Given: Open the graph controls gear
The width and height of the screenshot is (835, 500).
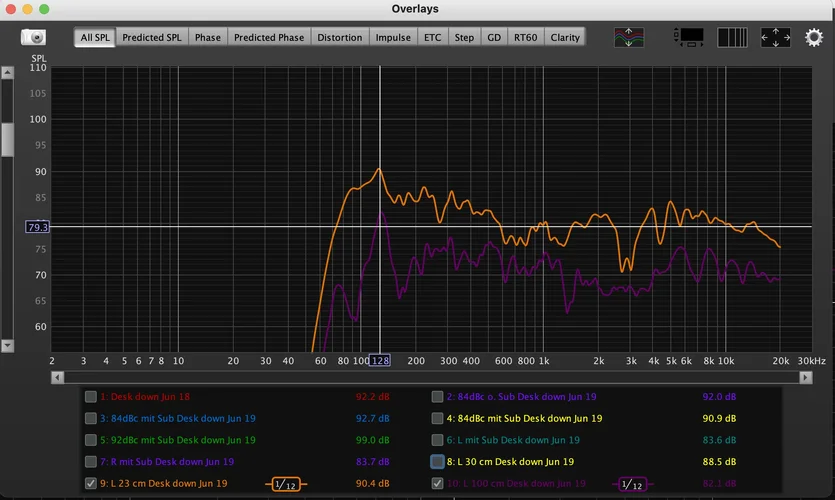Looking at the screenshot, I should (x=814, y=37).
